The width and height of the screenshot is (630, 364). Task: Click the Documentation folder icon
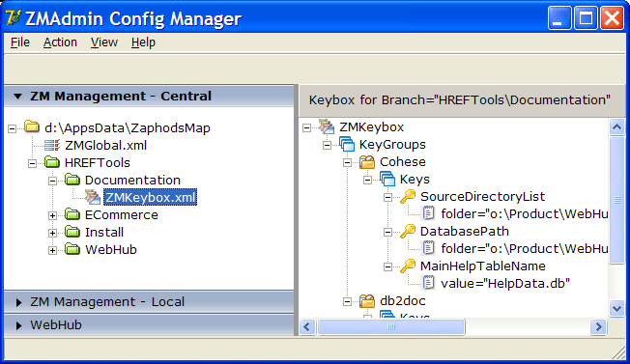(72, 180)
